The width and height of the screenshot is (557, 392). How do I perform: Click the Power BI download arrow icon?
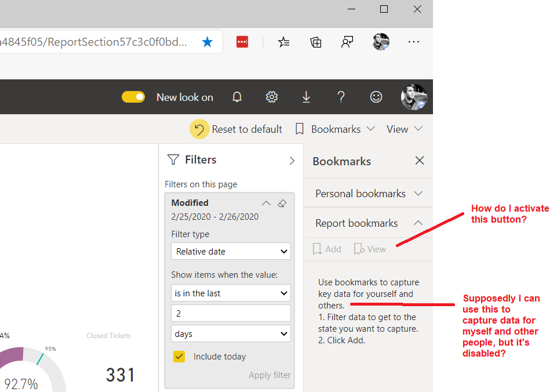[x=306, y=97]
